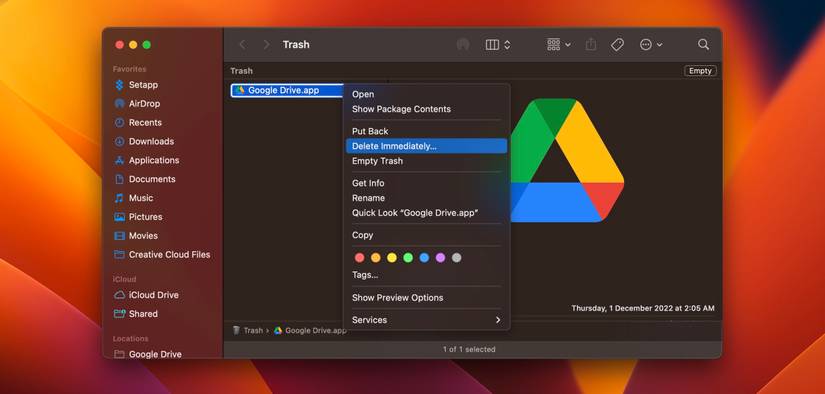Click the '1 of 1 selected' status bar
This screenshot has width=825, height=394.
(x=469, y=349)
